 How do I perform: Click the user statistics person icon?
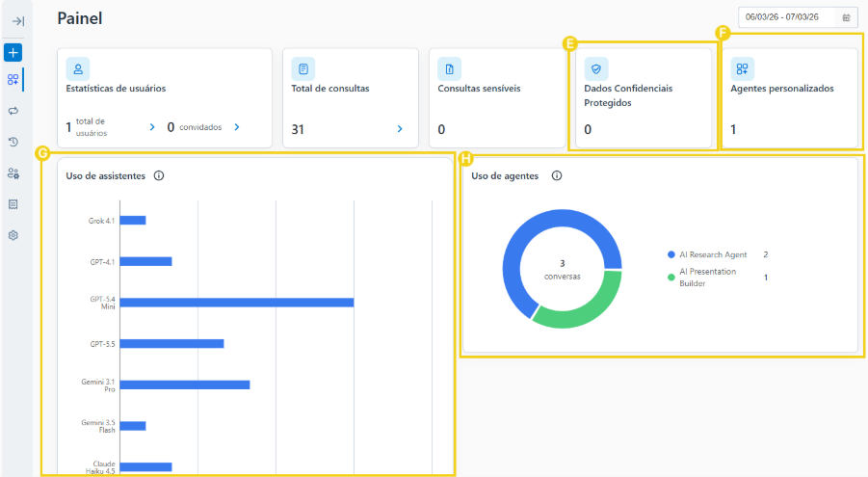coord(78,69)
